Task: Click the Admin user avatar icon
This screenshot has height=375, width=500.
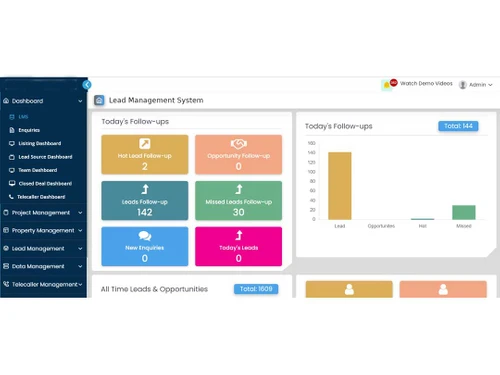Action: click(462, 85)
